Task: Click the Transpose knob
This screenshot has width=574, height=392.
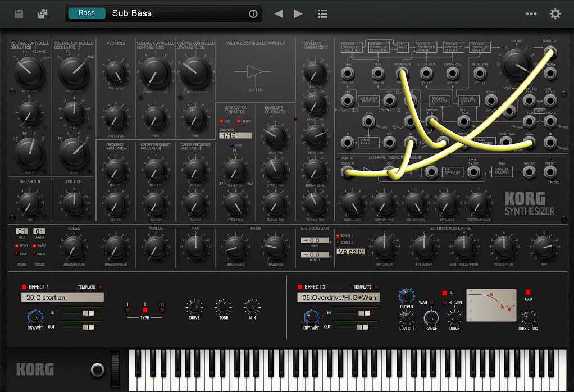Action: [275, 248]
